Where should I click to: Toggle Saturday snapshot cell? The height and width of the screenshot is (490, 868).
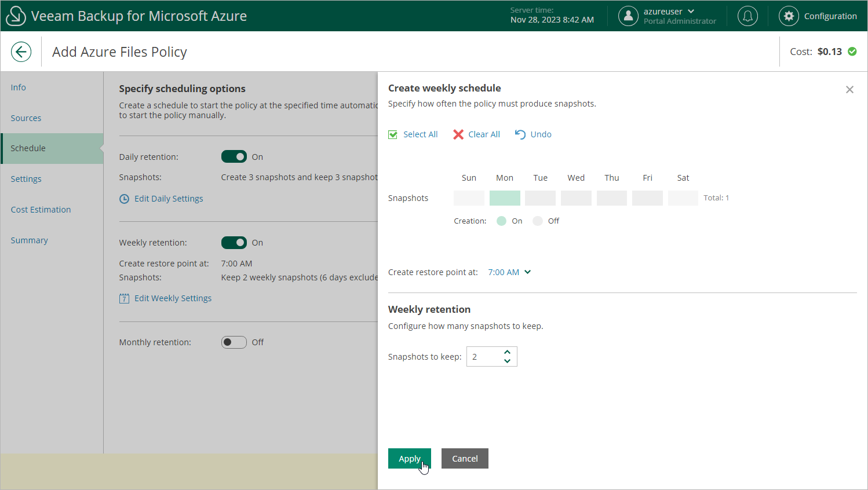683,198
